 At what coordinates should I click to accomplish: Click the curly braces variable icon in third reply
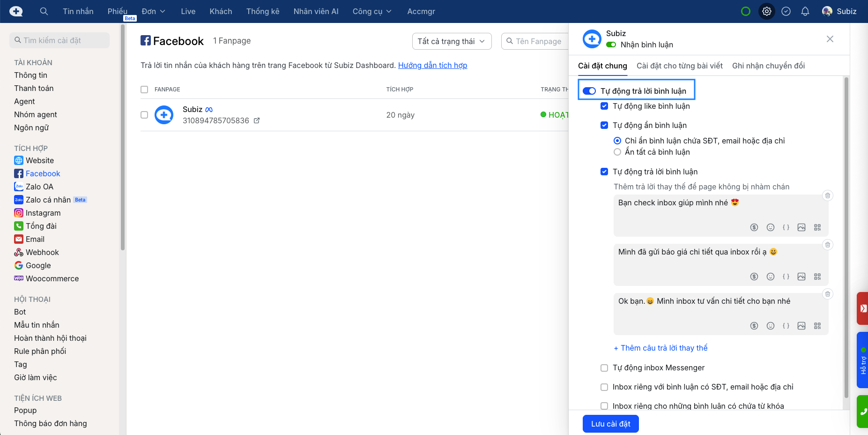786,326
